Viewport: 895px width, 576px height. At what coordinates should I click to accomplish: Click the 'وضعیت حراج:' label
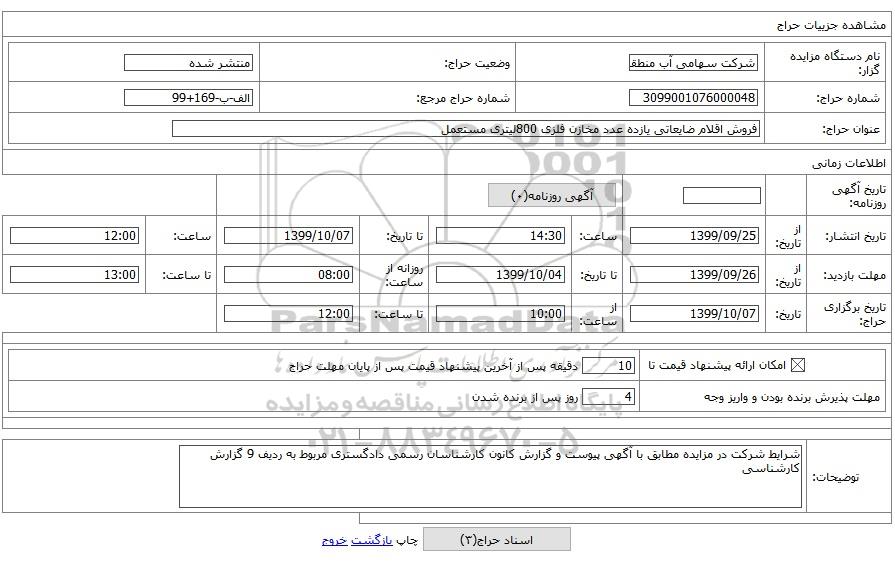coord(477,63)
